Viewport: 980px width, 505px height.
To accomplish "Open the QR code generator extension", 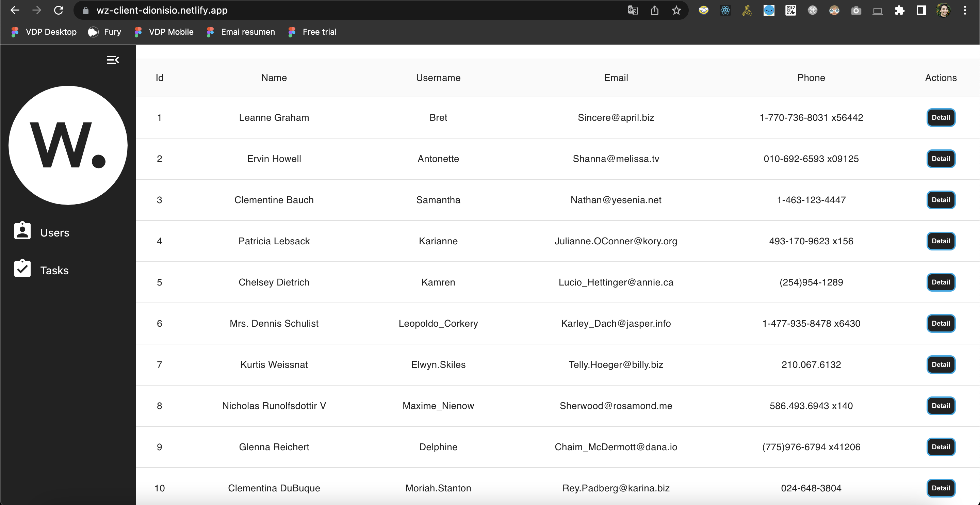I will click(790, 10).
